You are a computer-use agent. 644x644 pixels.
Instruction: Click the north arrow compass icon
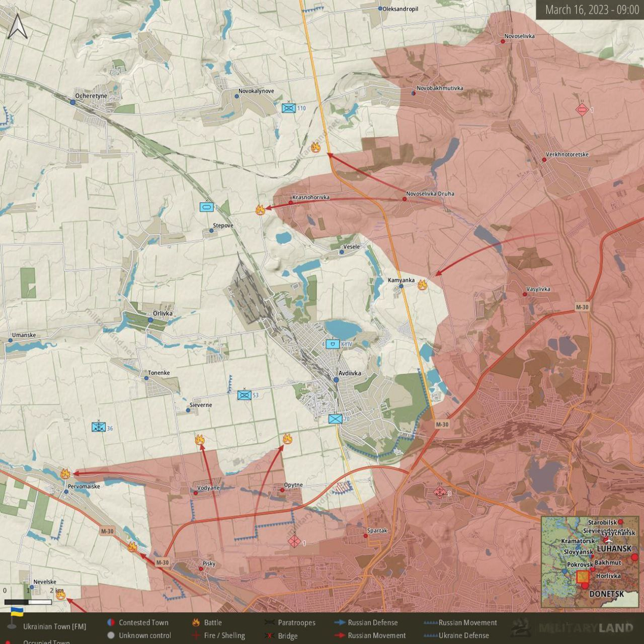point(18,26)
